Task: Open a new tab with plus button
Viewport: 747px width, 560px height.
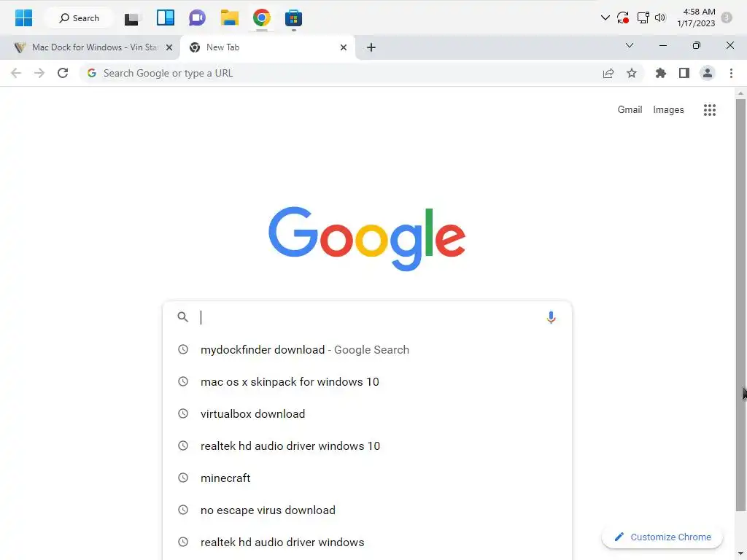Action: pyautogui.click(x=371, y=47)
